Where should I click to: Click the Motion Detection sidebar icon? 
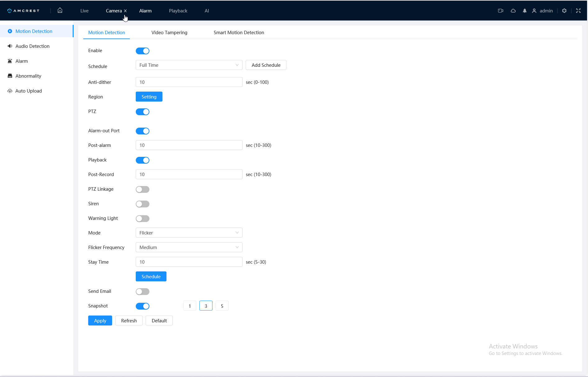10,31
